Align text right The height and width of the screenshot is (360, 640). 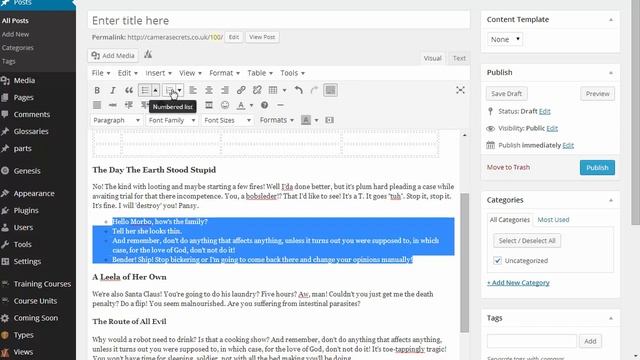[225, 90]
